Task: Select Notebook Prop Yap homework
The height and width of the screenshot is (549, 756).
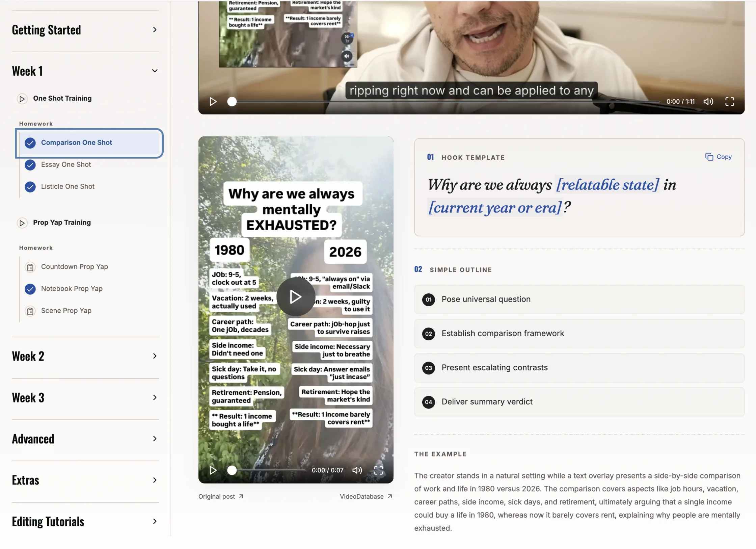Action: (x=72, y=289)
